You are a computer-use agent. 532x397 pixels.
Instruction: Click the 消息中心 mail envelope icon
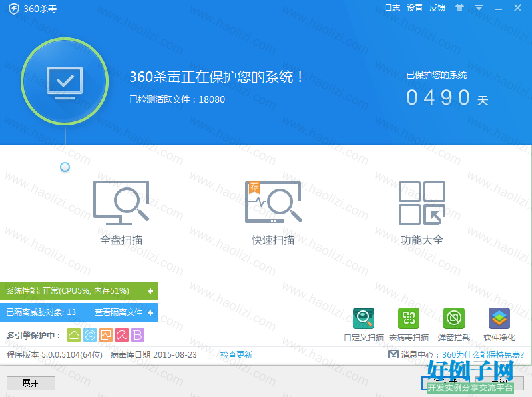pyautogui.click(x=393, y=354)
